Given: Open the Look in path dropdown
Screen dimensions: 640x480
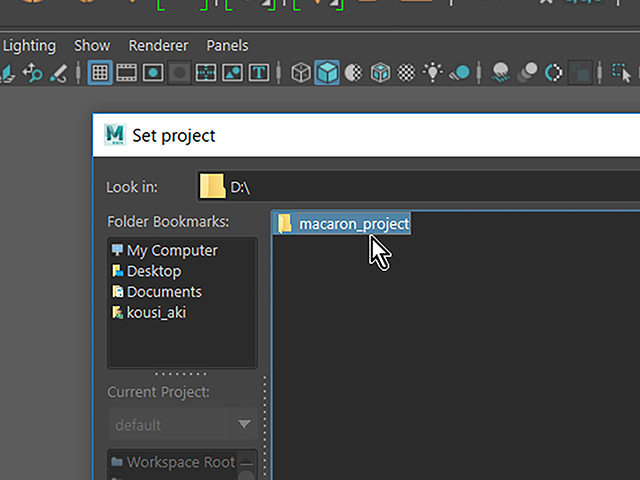Looking at the screenshot, I should [x=418, y=187].
